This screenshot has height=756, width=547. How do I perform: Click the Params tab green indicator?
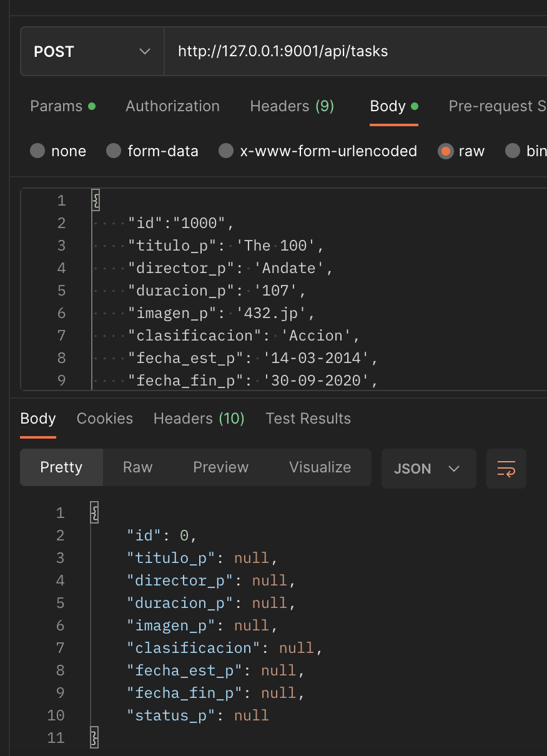pyautogui.click(x=92, y=106)
